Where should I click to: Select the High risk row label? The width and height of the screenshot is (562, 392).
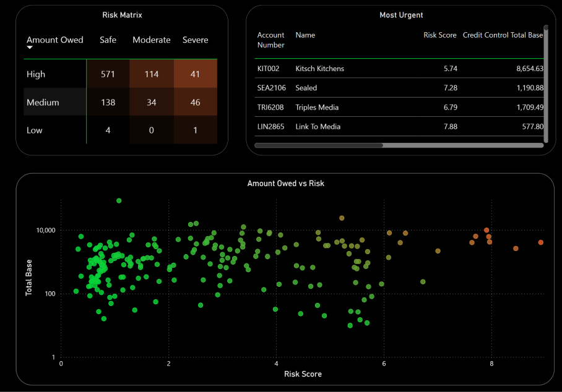point(36,74)
